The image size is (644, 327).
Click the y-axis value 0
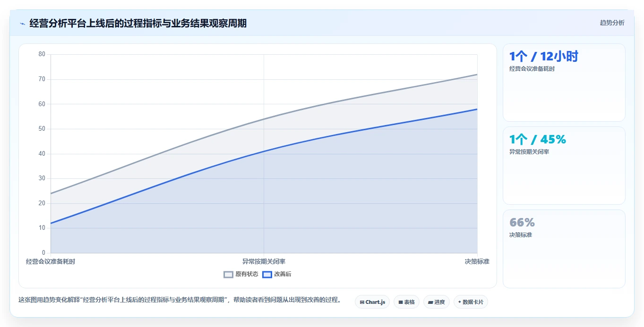43,253
